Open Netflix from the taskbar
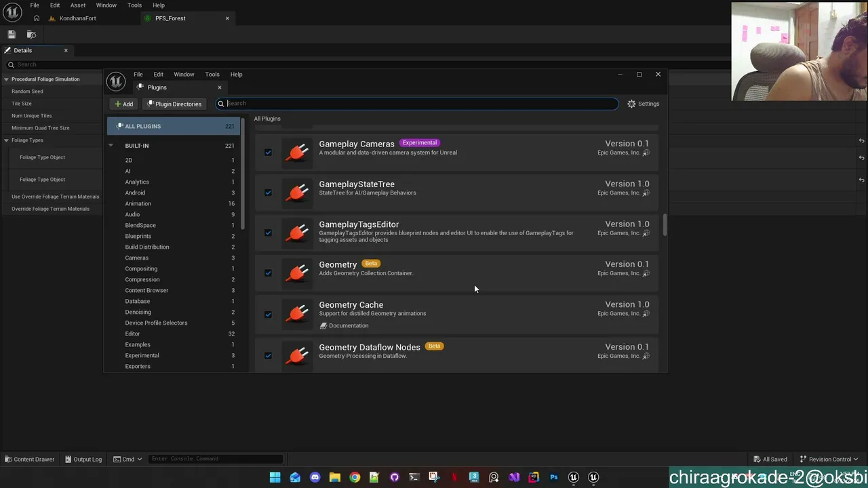This screenshot has height=488, width=868. 454,477
